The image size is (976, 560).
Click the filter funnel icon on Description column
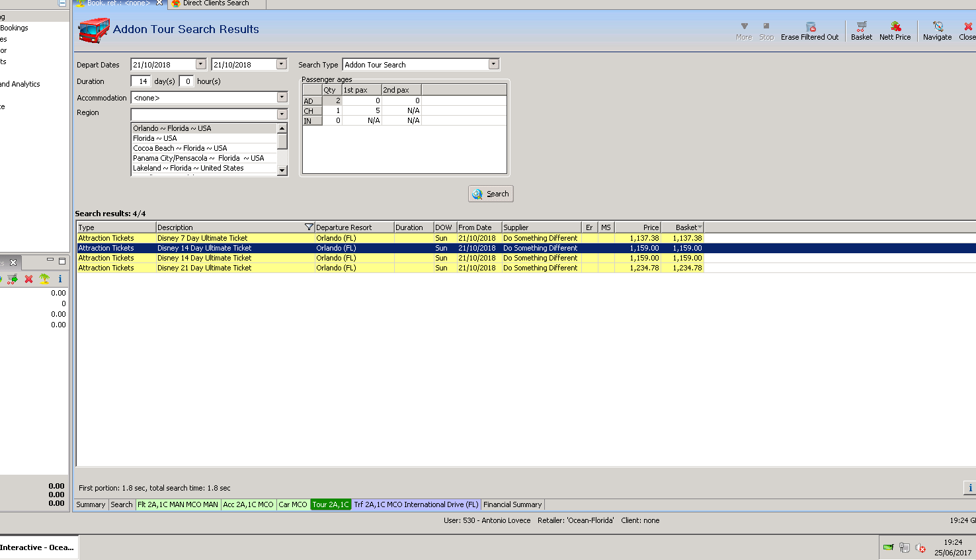pyautogui.click(x=309, y=227)
